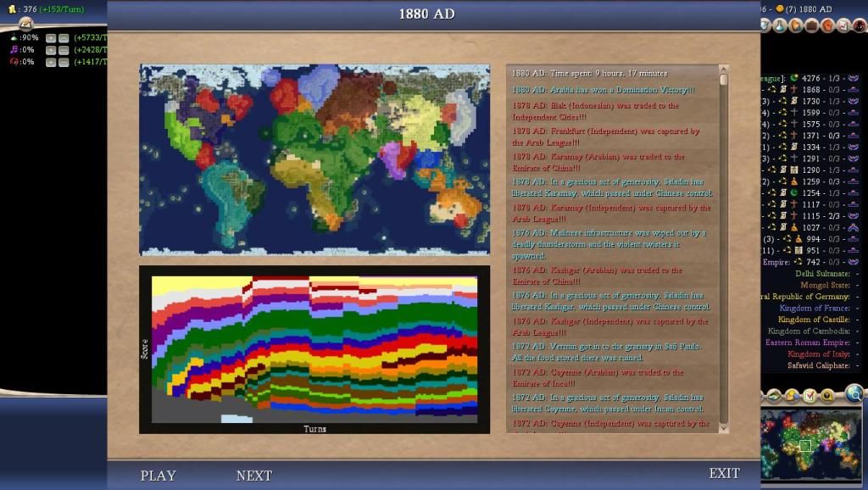
Task: Toggle the resource display icon near minimap
Action: point(793,395)
